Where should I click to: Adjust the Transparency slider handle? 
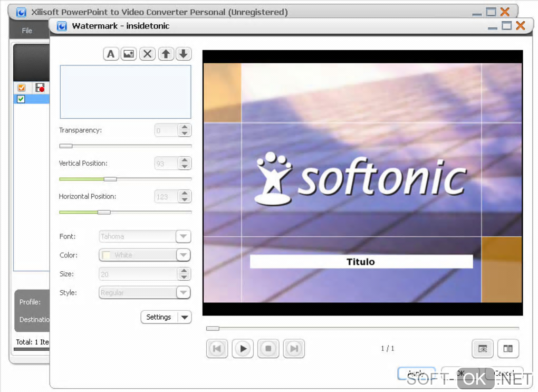(x=66, y=146)
